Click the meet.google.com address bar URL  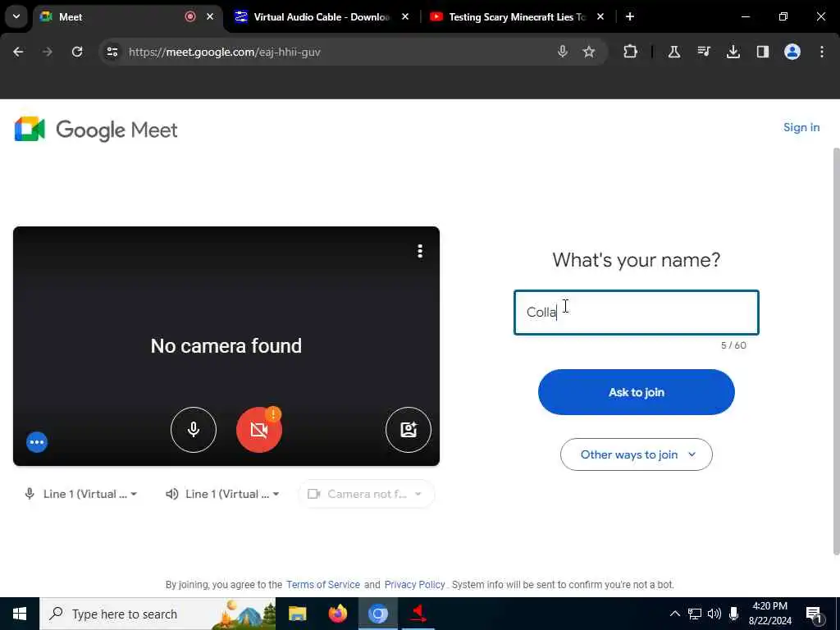[225, 52]
